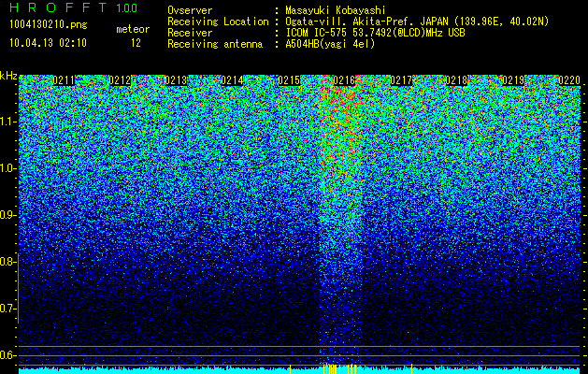Click the yellow detection mark below 0215
Screen dimensions: 588x374
click(290, 368)
